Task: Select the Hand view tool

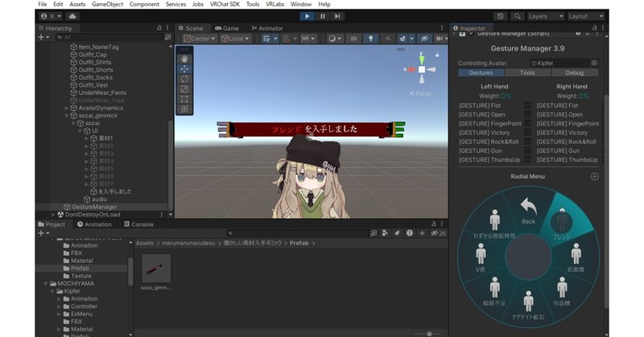Action: pyautogui.click(x=184, y=59)
